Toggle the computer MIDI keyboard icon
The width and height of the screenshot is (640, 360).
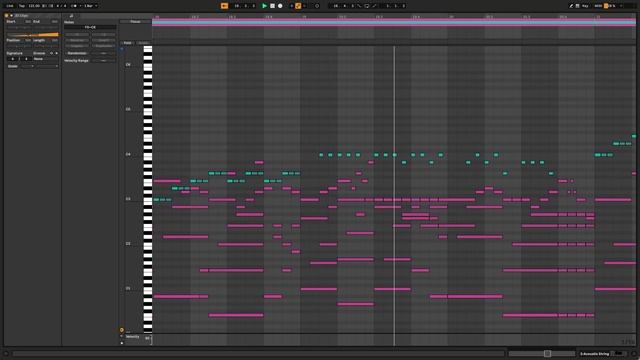[x=578, y=6]
